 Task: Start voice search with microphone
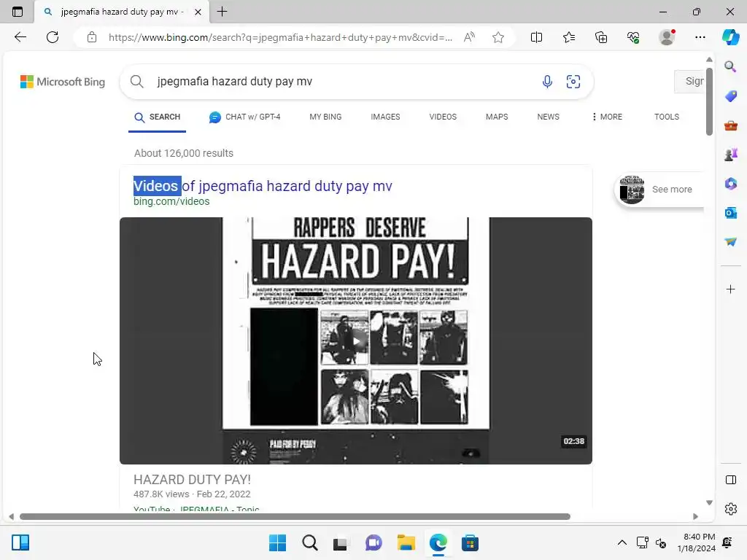[x=547, y=82]
